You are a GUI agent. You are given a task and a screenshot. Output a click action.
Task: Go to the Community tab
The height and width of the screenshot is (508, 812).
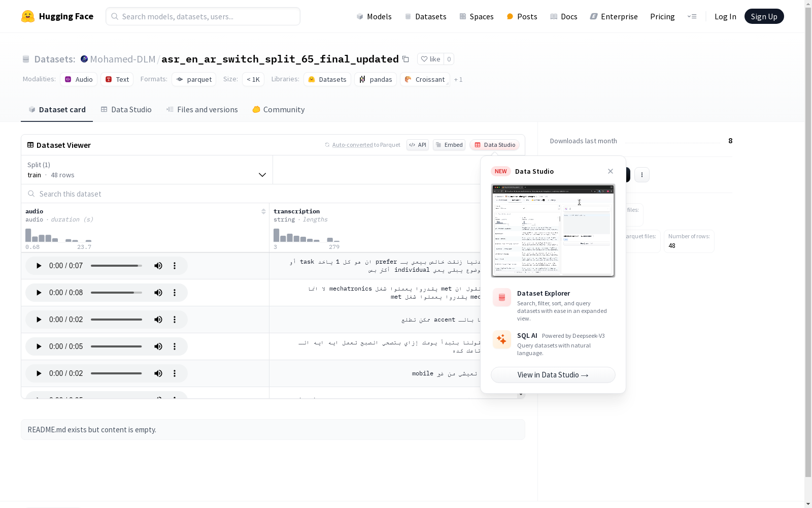tap(279, 110)
